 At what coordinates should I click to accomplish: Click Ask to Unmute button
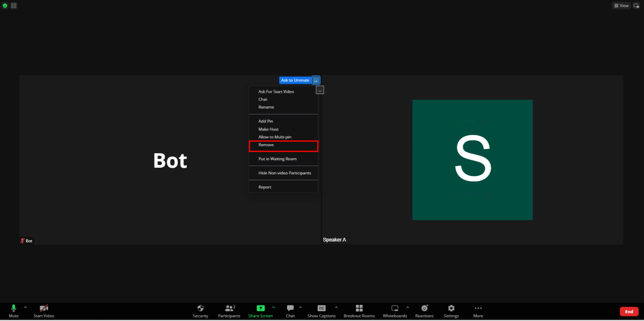coord(295,80)
